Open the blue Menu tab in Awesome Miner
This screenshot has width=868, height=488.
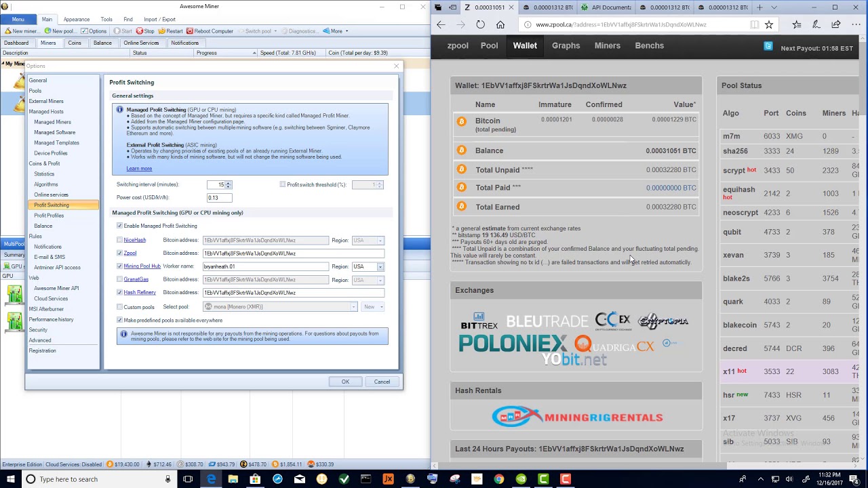coord(18,19)
